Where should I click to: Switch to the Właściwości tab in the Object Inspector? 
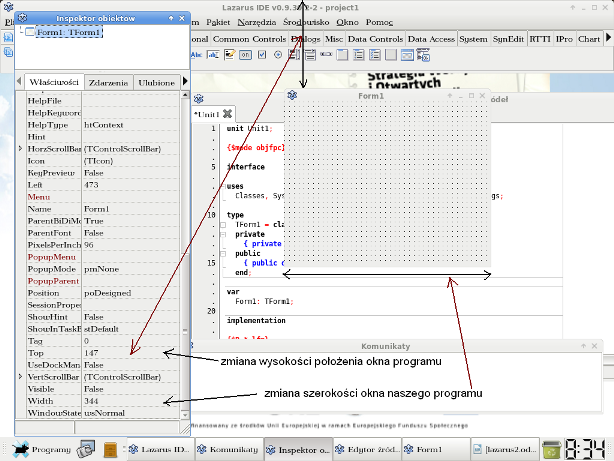coord(54,82)
